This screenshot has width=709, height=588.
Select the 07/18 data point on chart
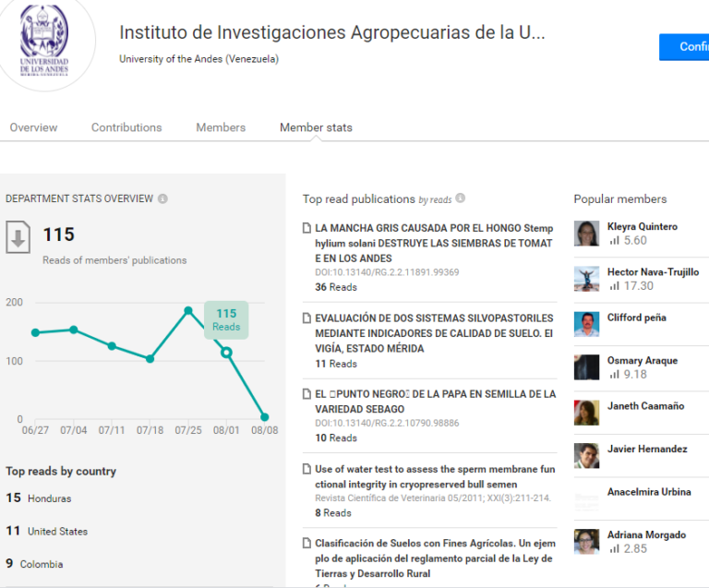(150, 359)
